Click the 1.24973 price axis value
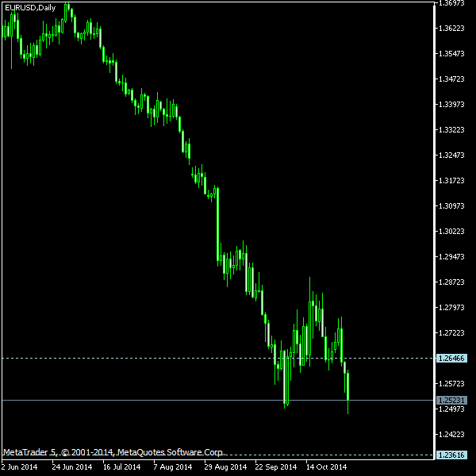 pos(451,409)
